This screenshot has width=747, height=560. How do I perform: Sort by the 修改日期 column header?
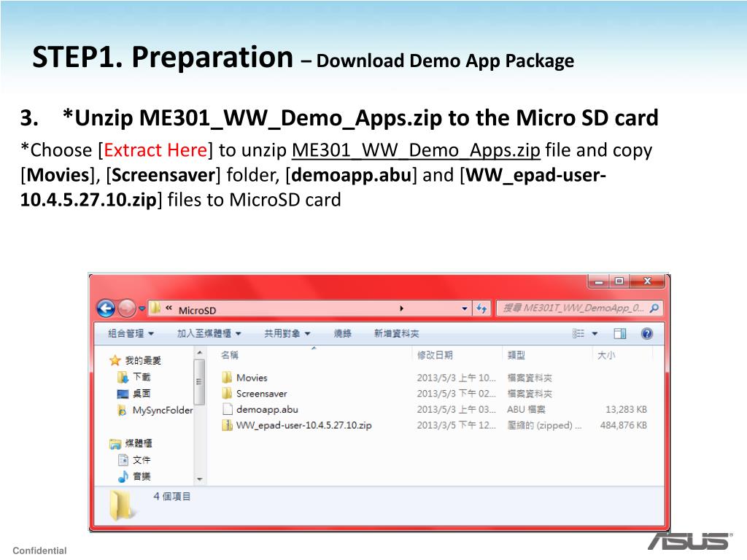pyautogui.click(x=435, y=355)
